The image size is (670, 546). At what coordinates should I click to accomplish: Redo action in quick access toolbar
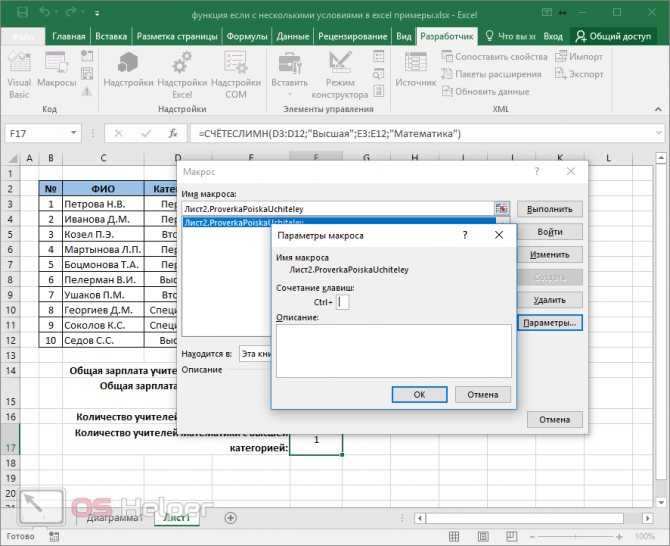(70, 12)
